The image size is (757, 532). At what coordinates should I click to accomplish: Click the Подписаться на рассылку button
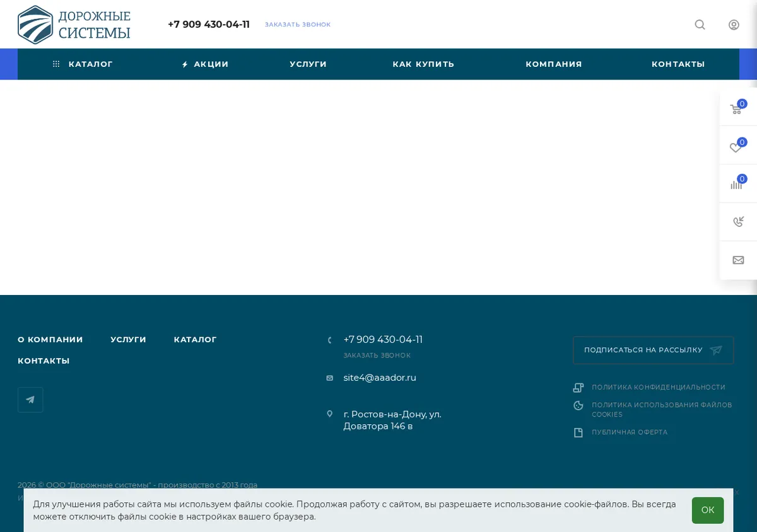click(x=654, y=350)
